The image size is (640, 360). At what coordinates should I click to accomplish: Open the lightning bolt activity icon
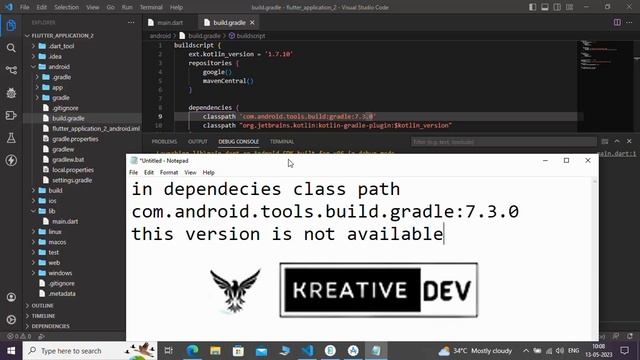[x=11, y=160]
